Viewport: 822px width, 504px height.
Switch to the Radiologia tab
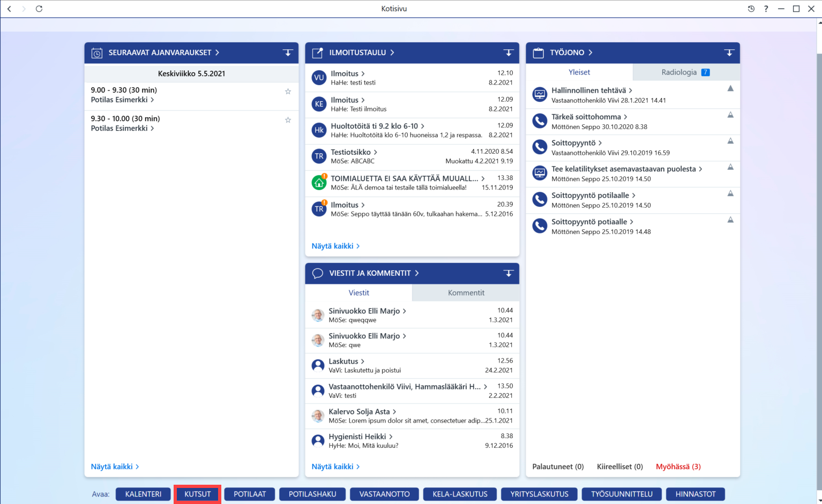click(x=686, y=72)
